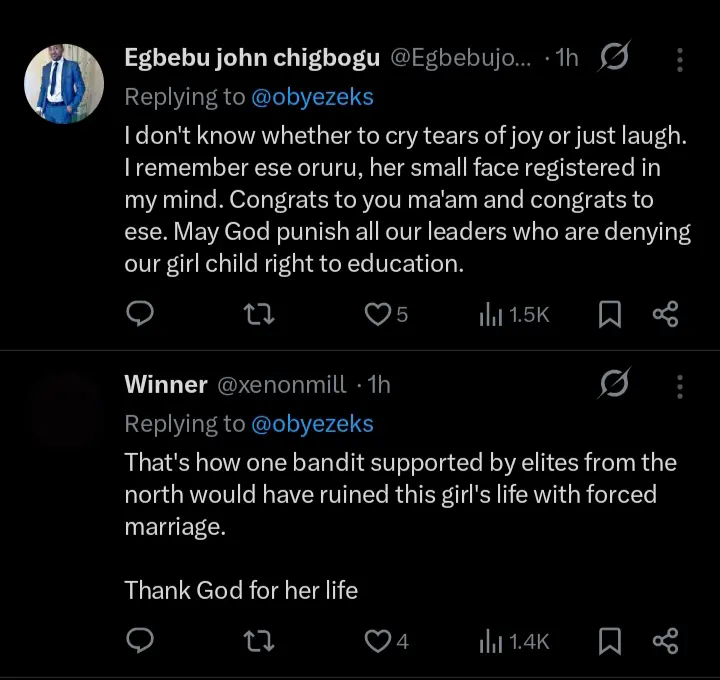Open more options for Egbebu's tweet

[x=680, y=59]
